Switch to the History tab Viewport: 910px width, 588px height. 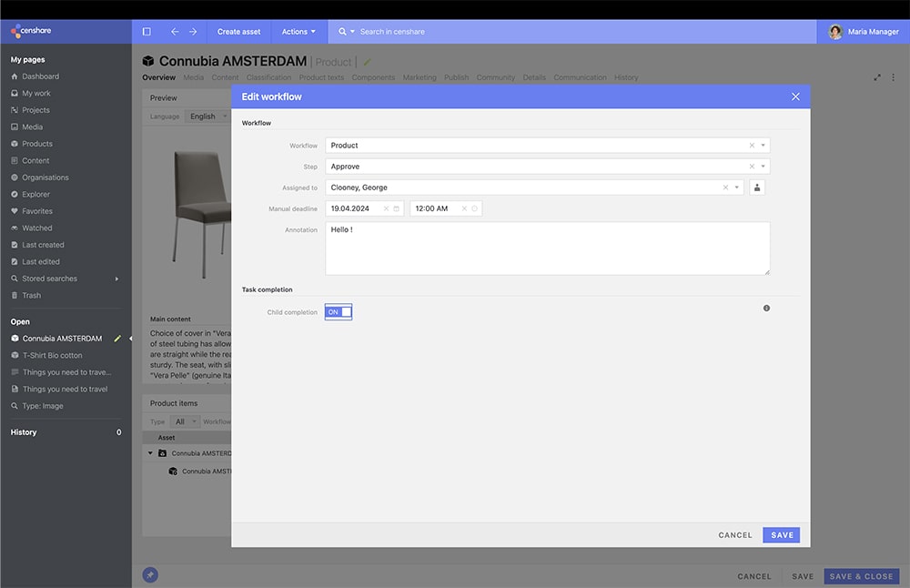tap(626, 77)
